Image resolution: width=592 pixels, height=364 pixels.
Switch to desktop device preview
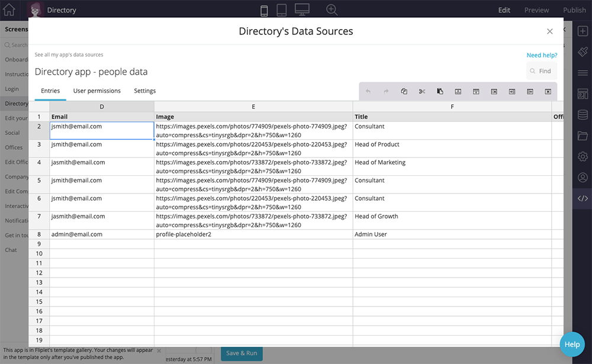[x=302, y=10]
